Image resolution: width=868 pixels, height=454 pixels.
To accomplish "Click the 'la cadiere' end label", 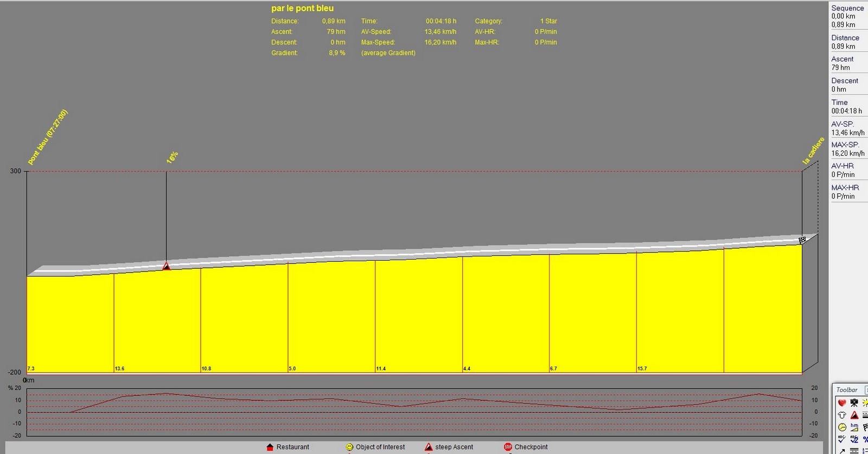I will click(813, 150).
